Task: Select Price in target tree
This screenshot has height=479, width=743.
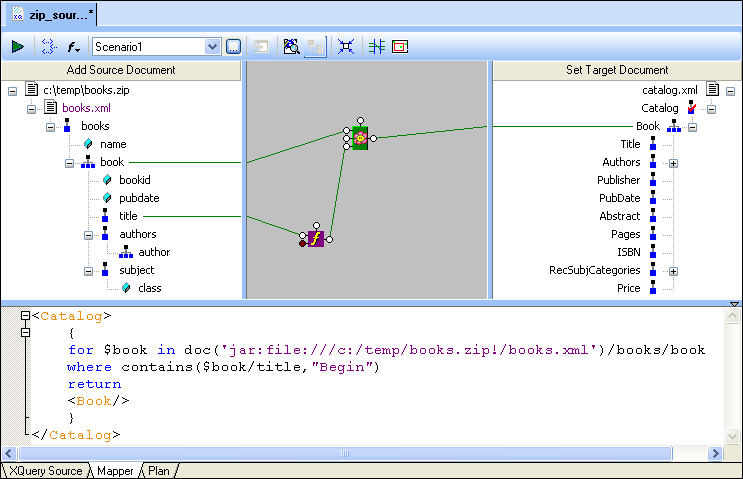Action: click(x=628, y=288)
